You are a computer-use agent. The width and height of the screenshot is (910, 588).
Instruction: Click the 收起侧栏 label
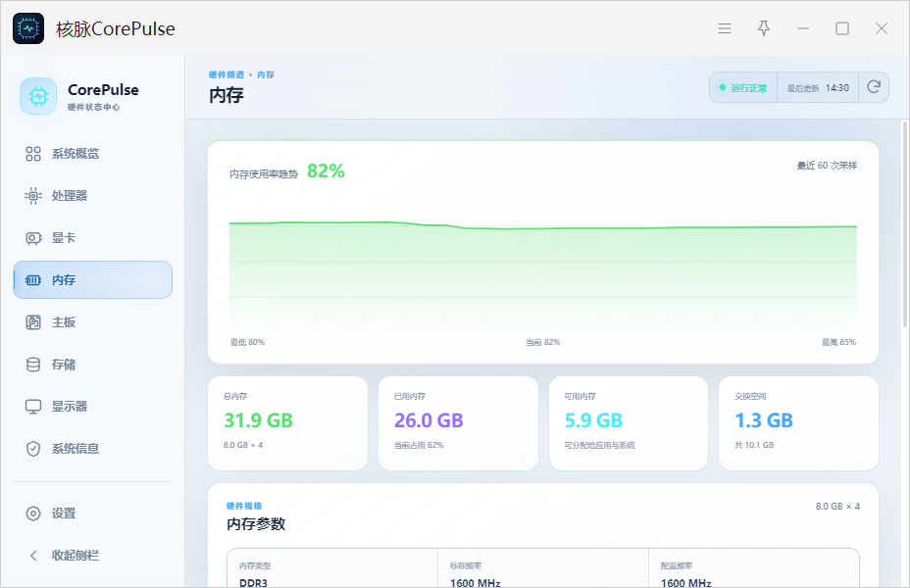[76, 556]
